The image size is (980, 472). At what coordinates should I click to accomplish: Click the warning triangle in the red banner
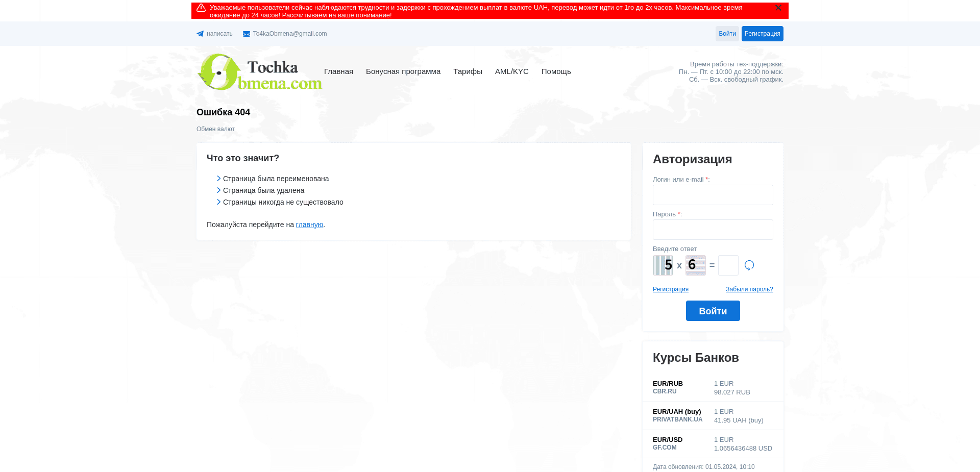201,8
